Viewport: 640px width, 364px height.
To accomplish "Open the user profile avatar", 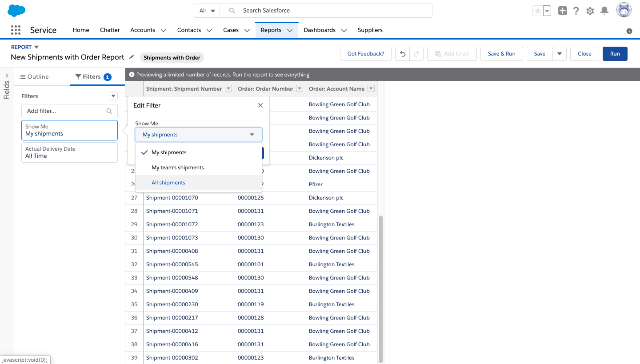I will click(x=624, y=10).
